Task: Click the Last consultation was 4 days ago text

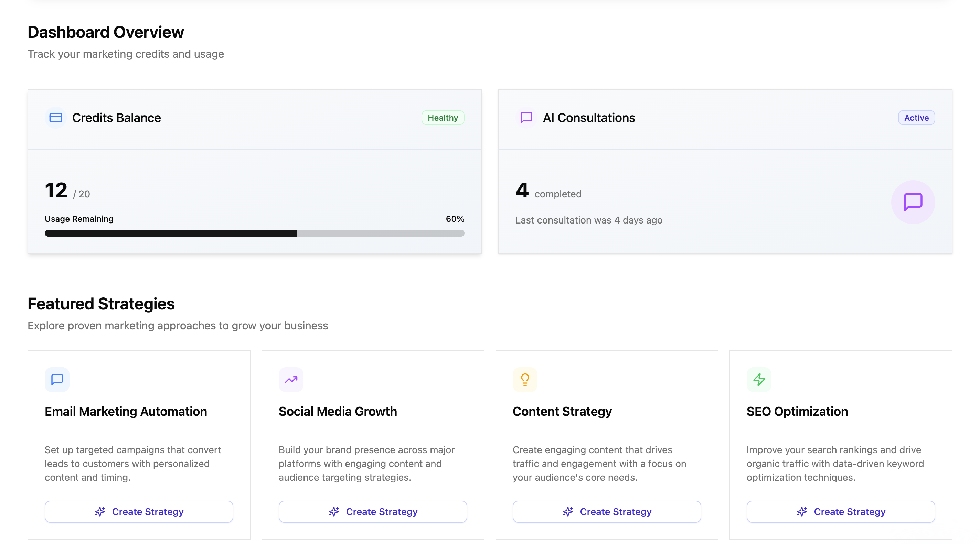Action: pos(588,220)
